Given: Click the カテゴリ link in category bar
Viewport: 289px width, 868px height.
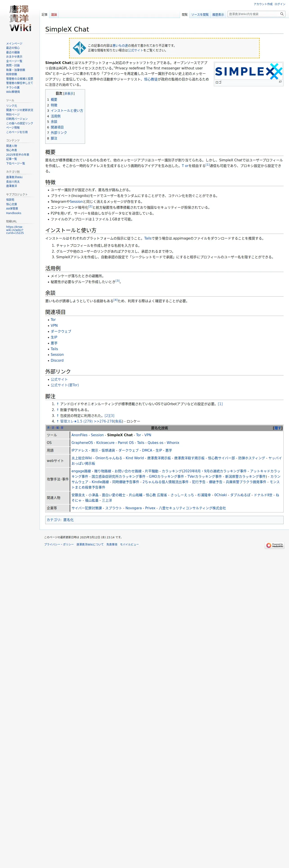Looking at the screenshot, I should coord(53,520).
